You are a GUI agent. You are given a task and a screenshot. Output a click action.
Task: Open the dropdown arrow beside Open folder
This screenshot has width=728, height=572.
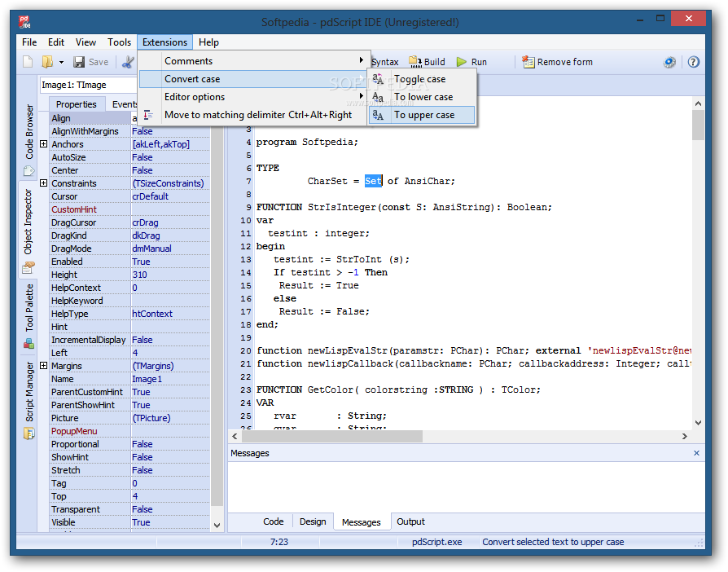coord(61,62)
